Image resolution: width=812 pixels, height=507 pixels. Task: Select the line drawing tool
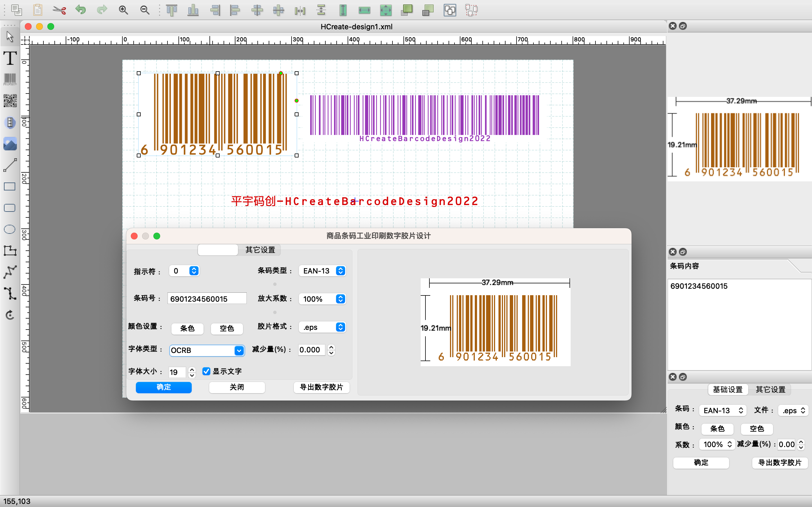coord(10,165)
